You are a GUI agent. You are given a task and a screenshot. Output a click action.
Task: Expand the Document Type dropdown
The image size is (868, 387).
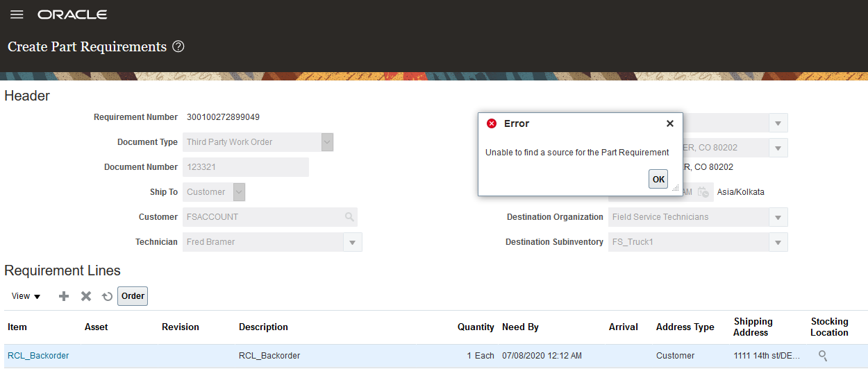327,142
